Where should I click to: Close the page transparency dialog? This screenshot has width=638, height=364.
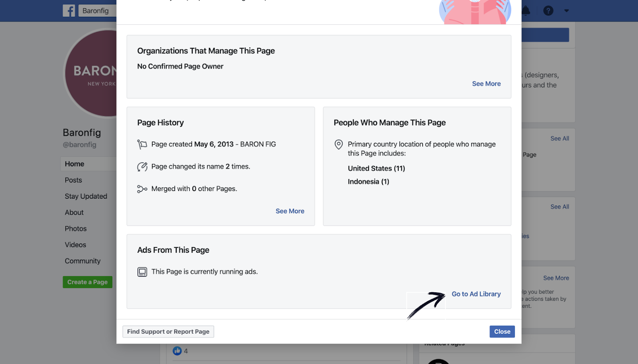point(502,331)
